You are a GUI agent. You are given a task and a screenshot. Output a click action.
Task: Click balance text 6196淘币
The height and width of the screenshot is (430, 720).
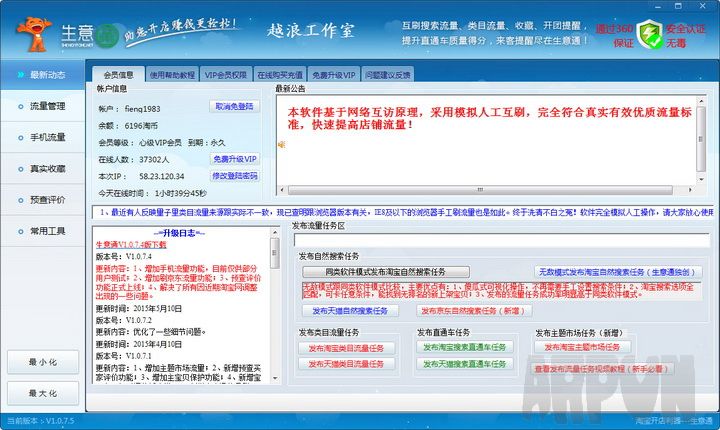point(141,125)
